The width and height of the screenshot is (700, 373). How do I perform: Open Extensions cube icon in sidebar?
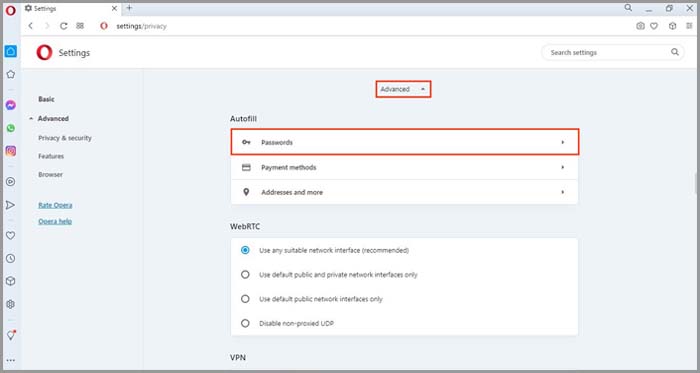(11, 282)
